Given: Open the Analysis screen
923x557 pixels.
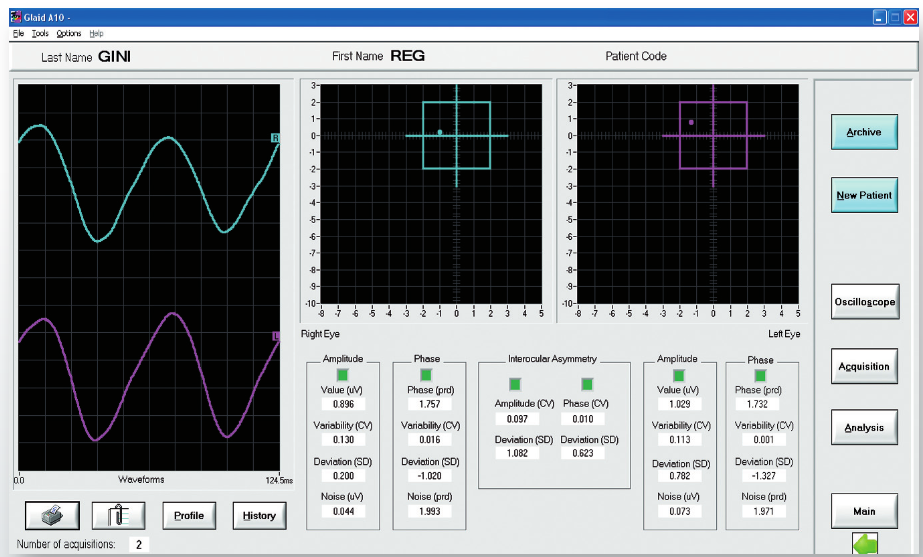Looking at the screenshot, I should [x=864, y=427].
